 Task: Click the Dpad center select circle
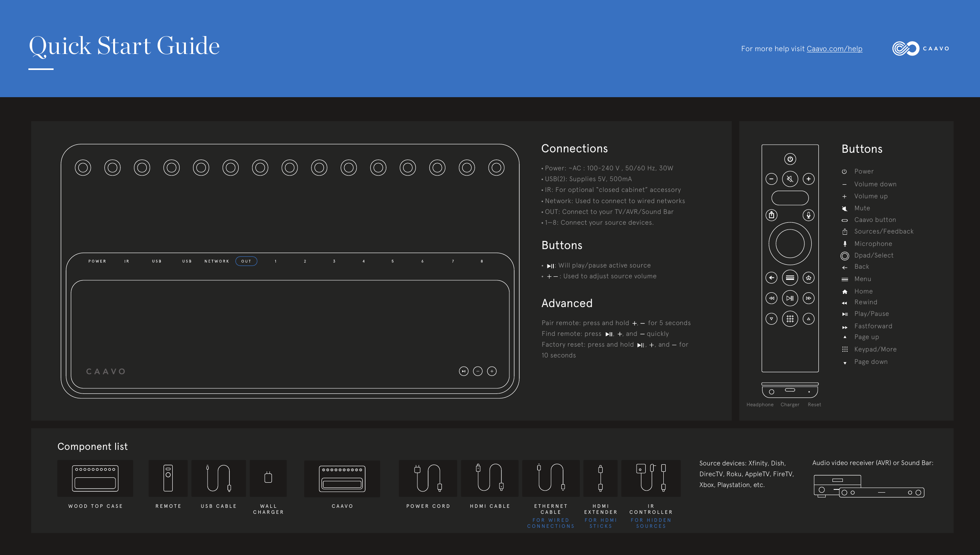pos(790,244)
